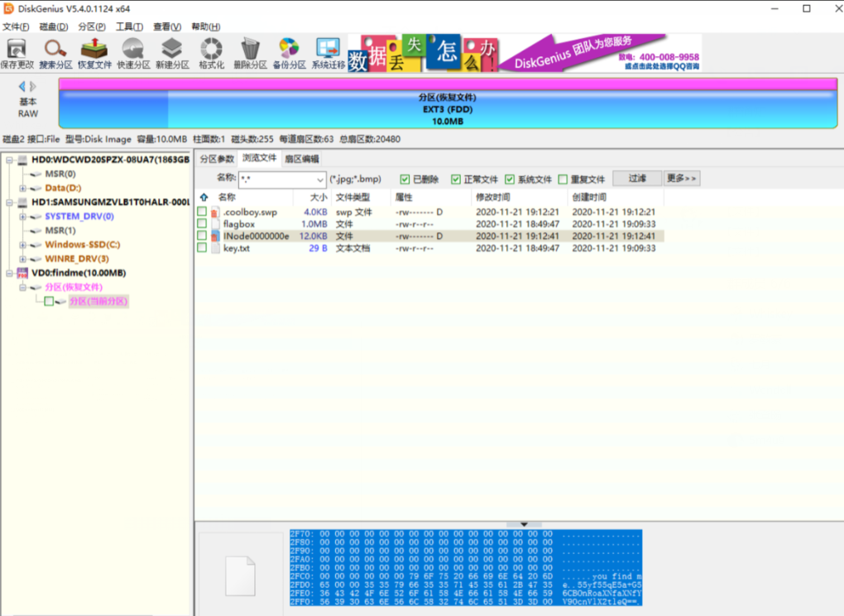Click the VD0:findme virtual disk icon

(22, 273)
